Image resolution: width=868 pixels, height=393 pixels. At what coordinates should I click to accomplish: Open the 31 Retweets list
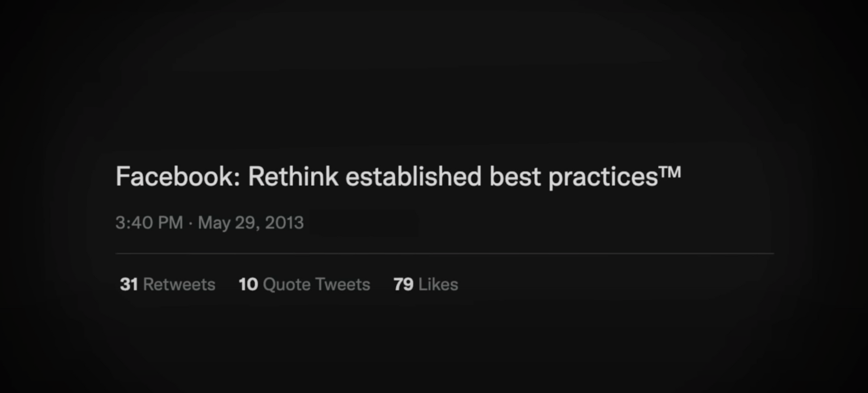[x=168, y=284]
